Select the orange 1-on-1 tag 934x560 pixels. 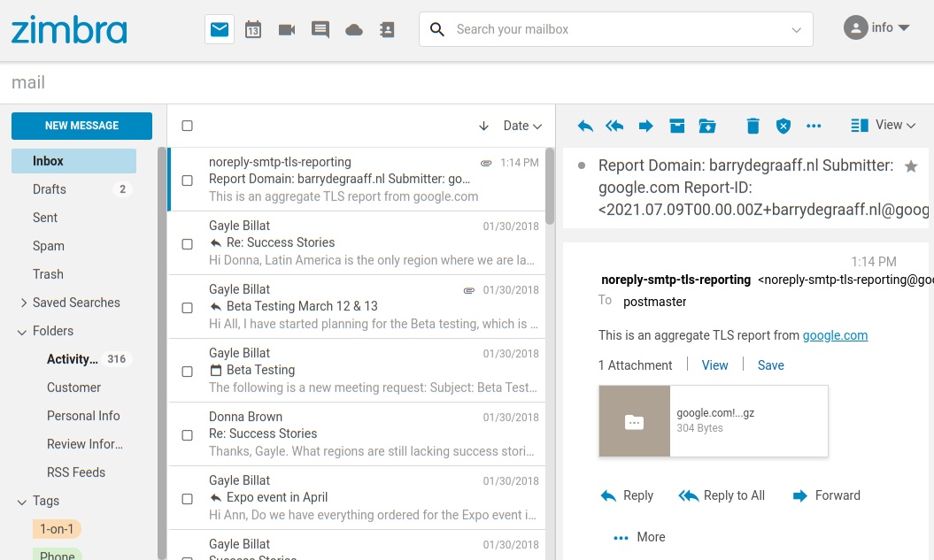pyautogui.click(x=57, y=529)
